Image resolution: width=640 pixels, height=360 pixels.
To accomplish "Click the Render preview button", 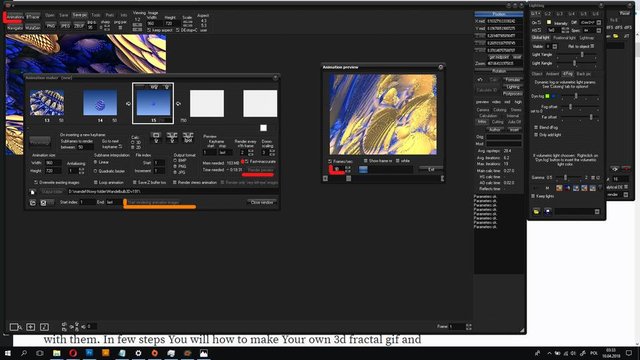I will click(260, 170).
